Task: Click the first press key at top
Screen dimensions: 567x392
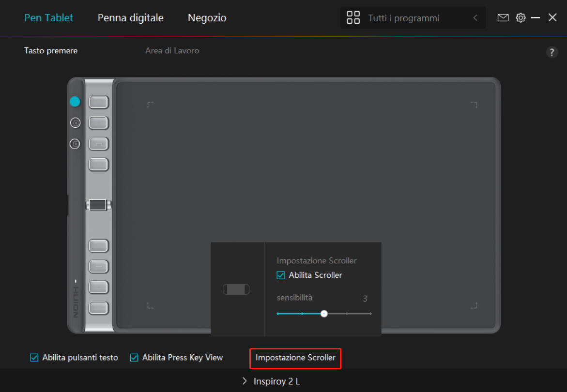Action: point(98,102)
